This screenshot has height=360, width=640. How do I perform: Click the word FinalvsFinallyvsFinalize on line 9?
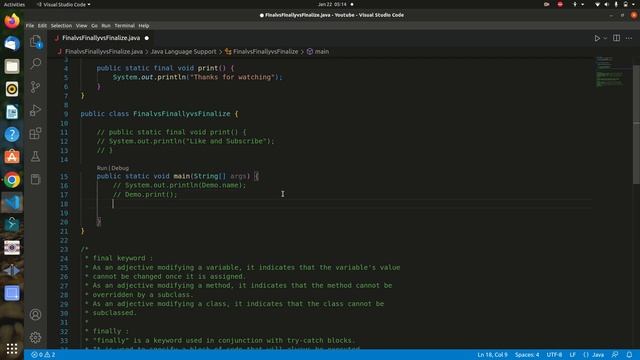(x=182, y=113)
